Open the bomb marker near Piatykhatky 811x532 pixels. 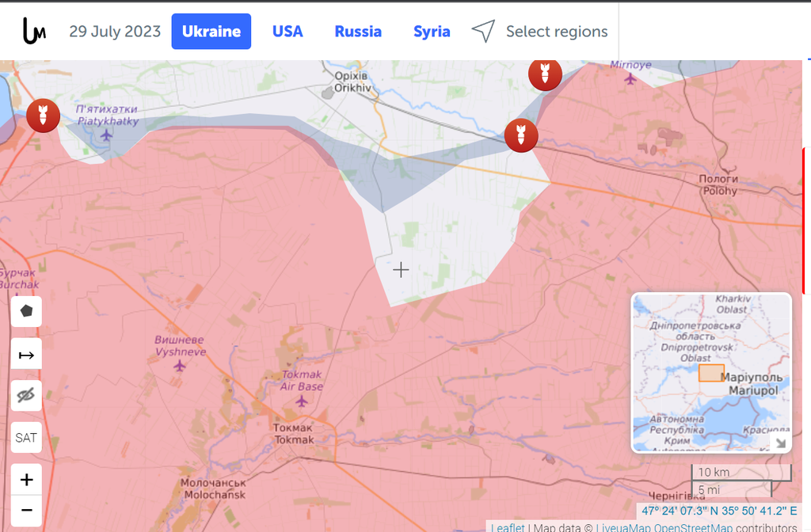tap(43, 116)
